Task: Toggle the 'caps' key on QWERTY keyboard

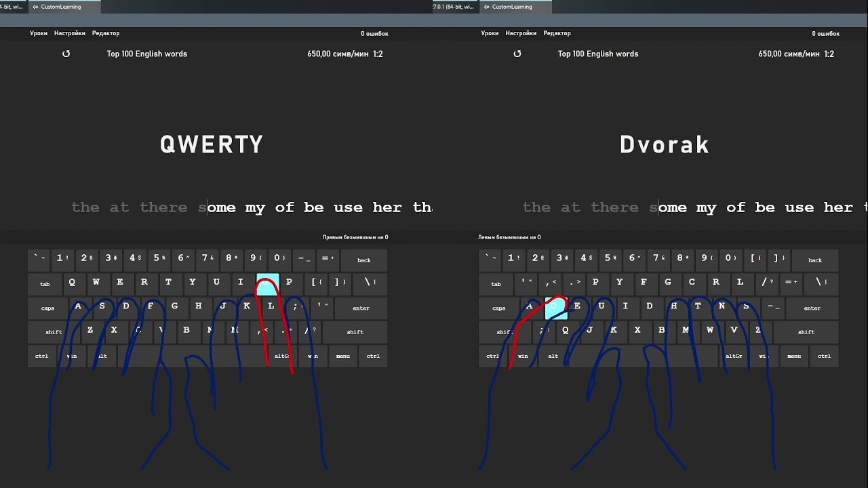Action: pos(47,308)
